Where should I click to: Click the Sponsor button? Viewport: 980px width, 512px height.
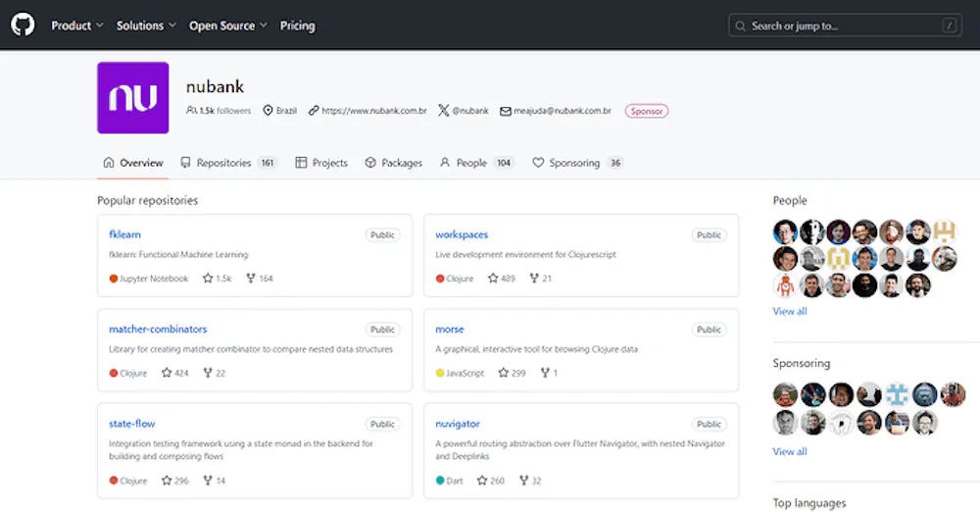[647, 111]
